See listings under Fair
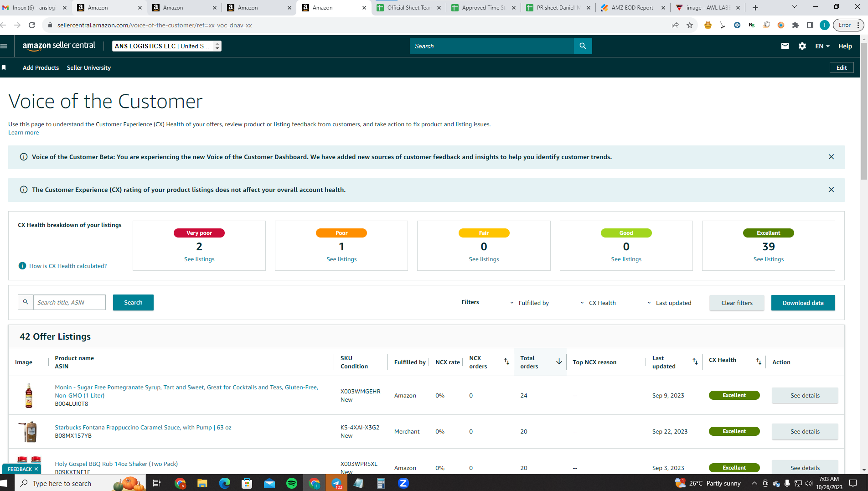 [x=484, y=259]
